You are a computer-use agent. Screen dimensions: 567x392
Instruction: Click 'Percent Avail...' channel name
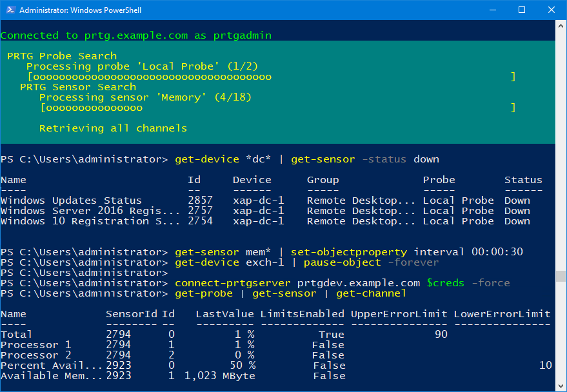pyautogui.click(x=52, y=366)
